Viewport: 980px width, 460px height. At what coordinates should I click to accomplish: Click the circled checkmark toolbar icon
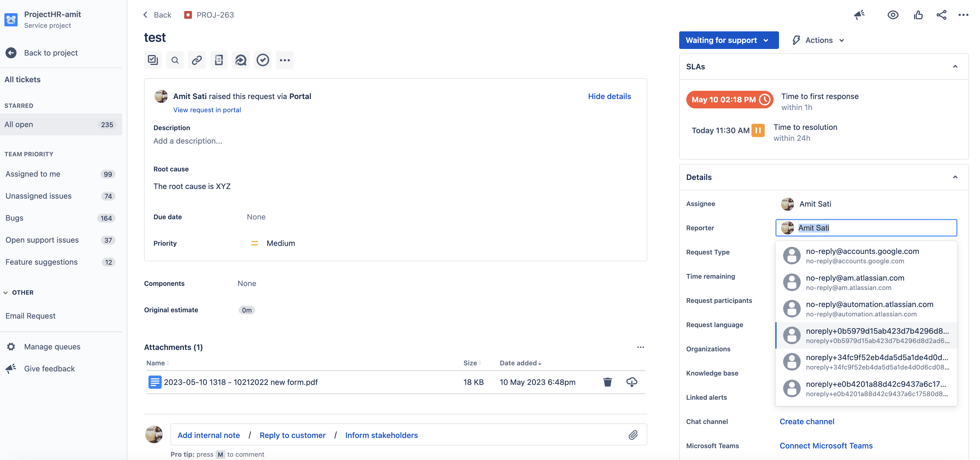click(x=263, y=60)
